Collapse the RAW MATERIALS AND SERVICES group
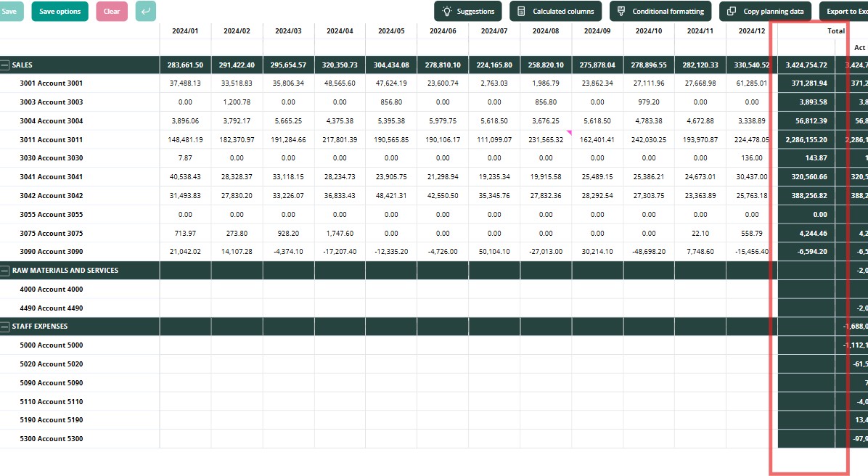 pos(5,271)
